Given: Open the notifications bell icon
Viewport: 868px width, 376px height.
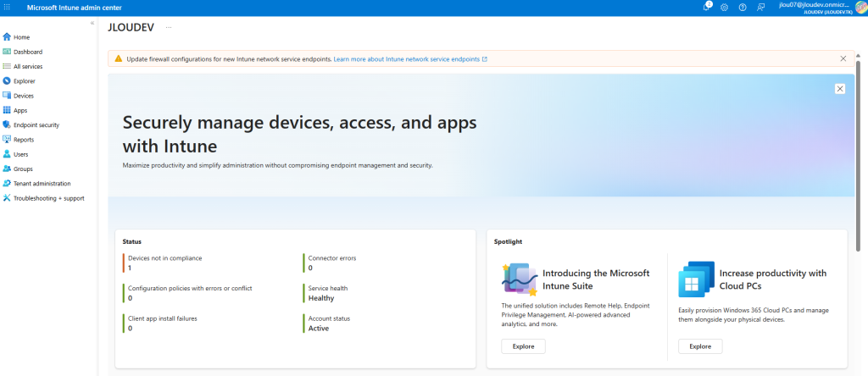Looking at the screenshot, I should (707, 7).
